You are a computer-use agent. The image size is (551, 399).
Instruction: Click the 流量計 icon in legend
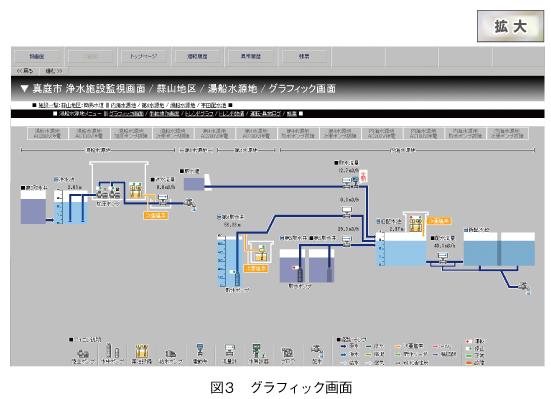[229, 350]
